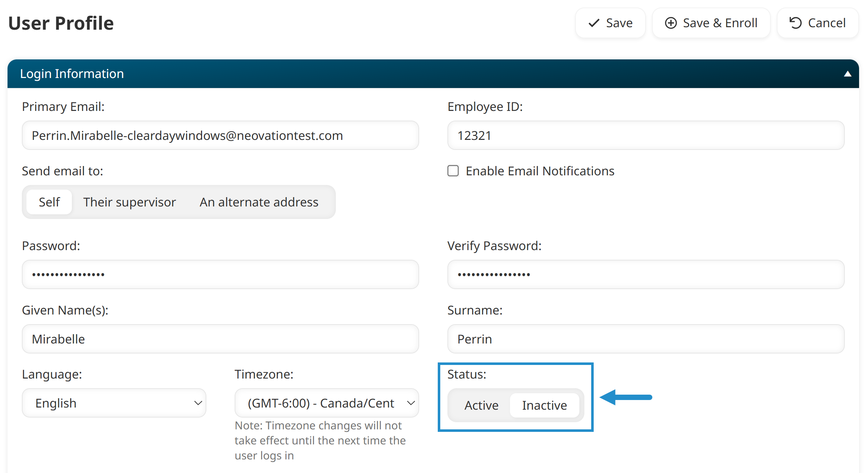Open the Timezone dropdown
This screenshot has height=473, width=868.
click(x=327, y=403)
